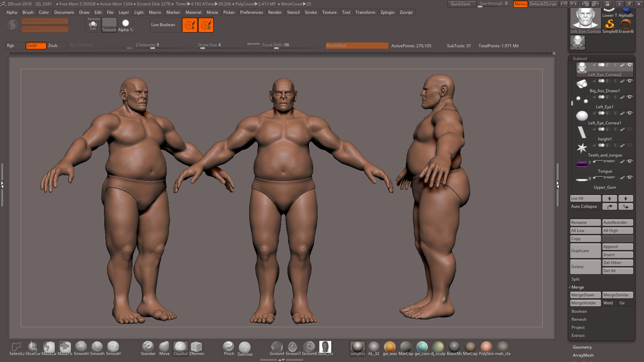Image resolution: width=644 pixels, height=362 pixels.
Task: Click the Live Boolean D render icon
Action: pyautogui.click(x=206, y=25)
